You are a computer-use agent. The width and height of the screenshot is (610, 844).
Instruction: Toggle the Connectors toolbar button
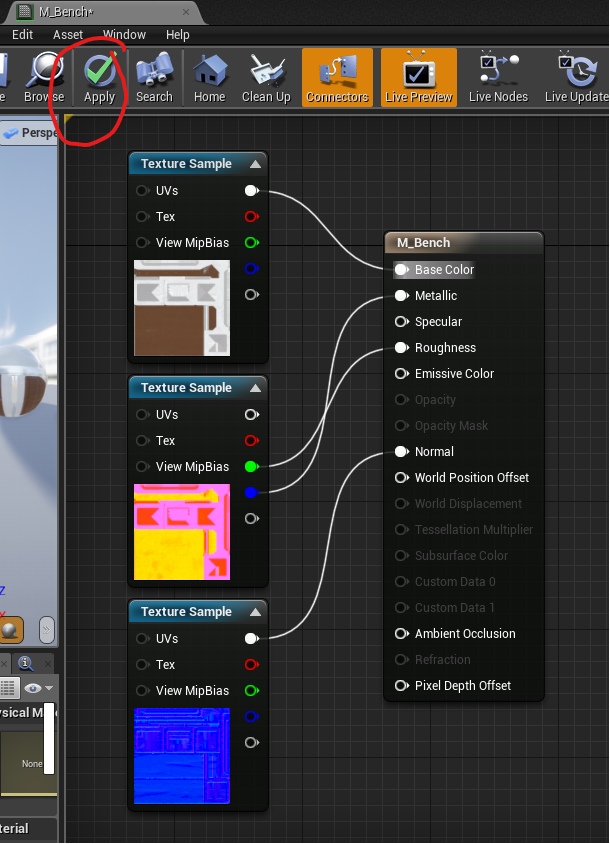(x=337, y=78)
